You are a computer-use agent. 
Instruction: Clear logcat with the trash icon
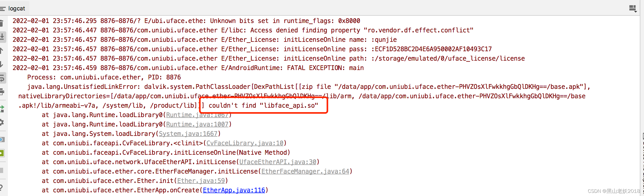click(x=2, y=23)
